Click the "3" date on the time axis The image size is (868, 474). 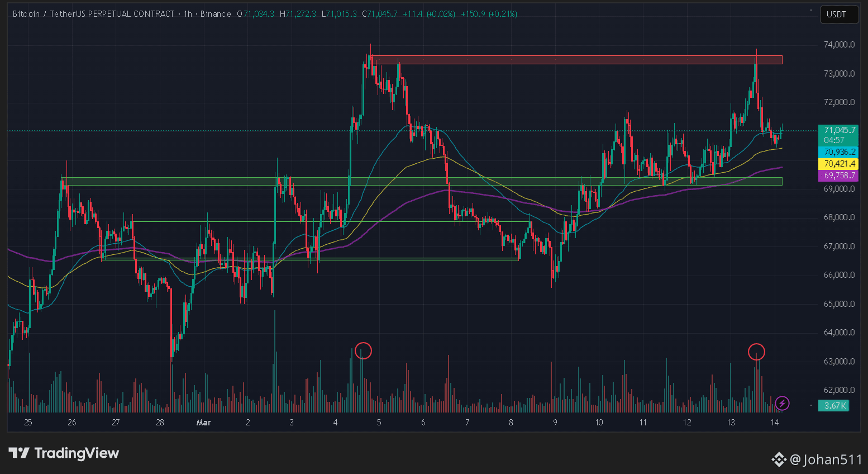(x=292, y=423)
